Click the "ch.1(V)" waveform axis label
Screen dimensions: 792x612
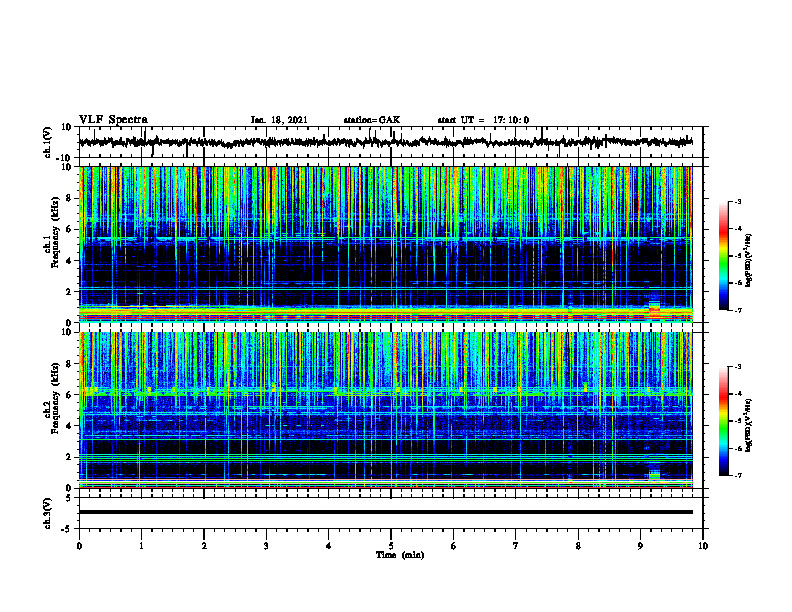tap(48, 142)
